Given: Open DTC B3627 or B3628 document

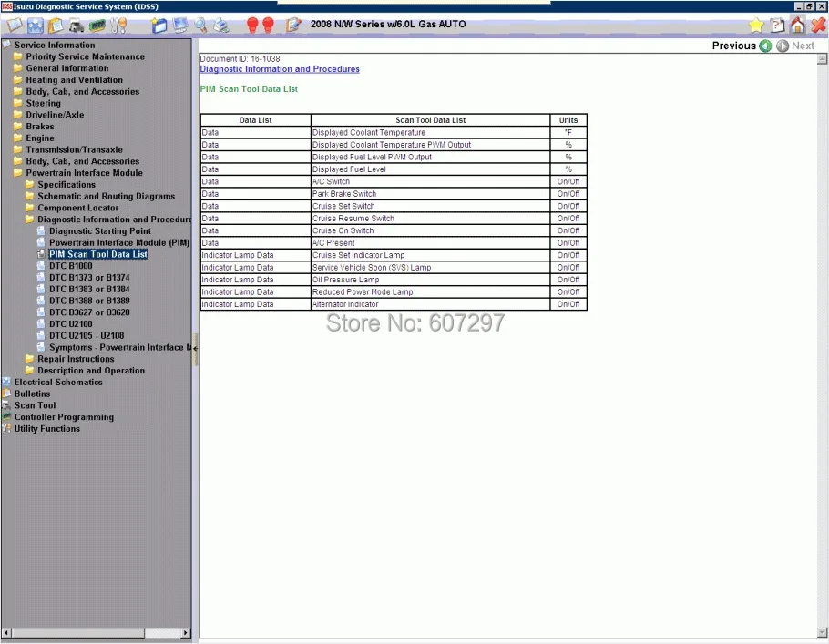Looking at the screenshot, I should click(89, 312).
